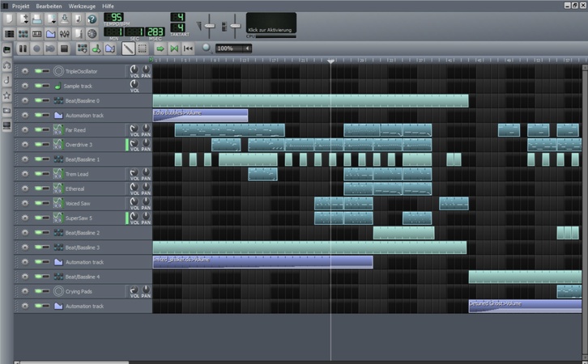588x364 pixels.
Task: Open instrument plugins sidebar tab
Action: pos(6,50)
